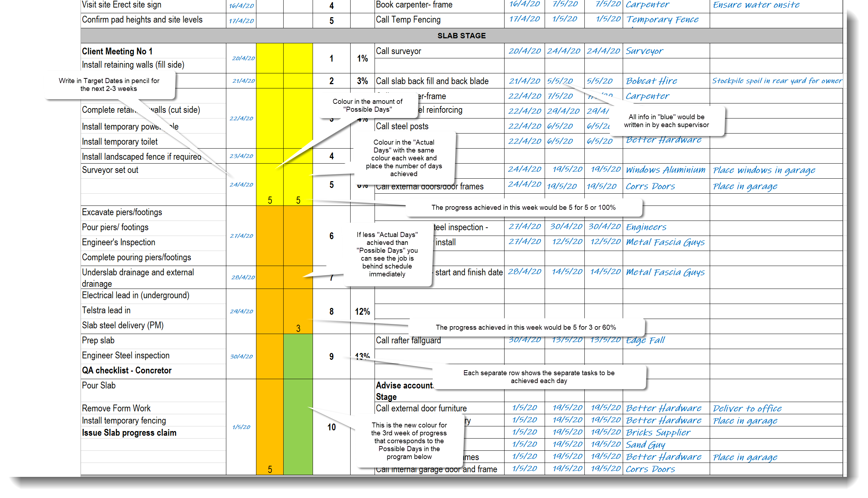
Task: Click the new colour for 3rd week callout
Action: click(409, 441)
